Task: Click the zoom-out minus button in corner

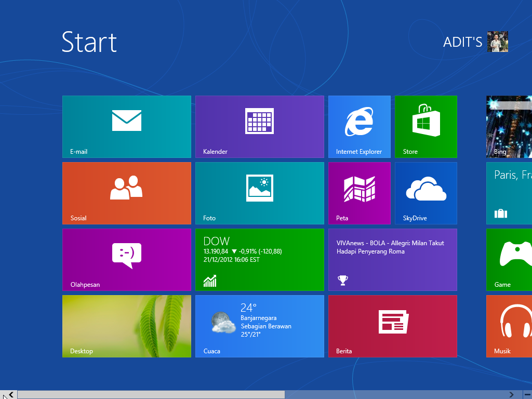Action: (x=528, y=395)
